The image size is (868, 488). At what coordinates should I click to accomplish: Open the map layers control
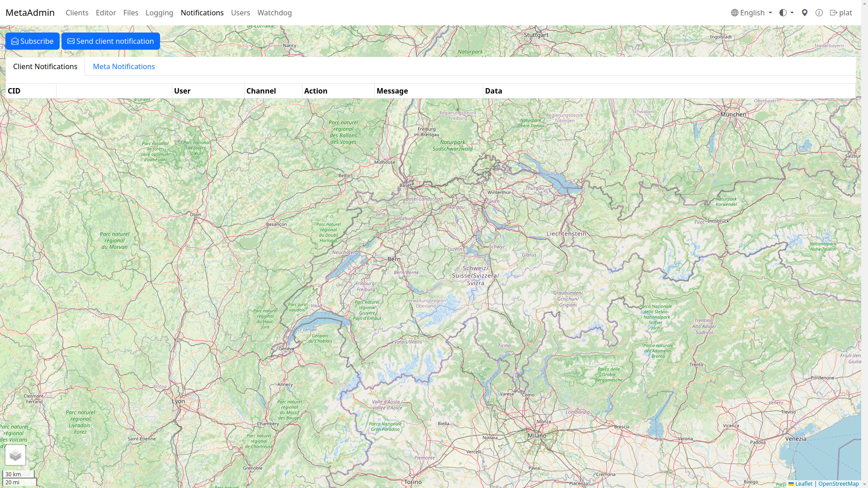coord(15,455)
